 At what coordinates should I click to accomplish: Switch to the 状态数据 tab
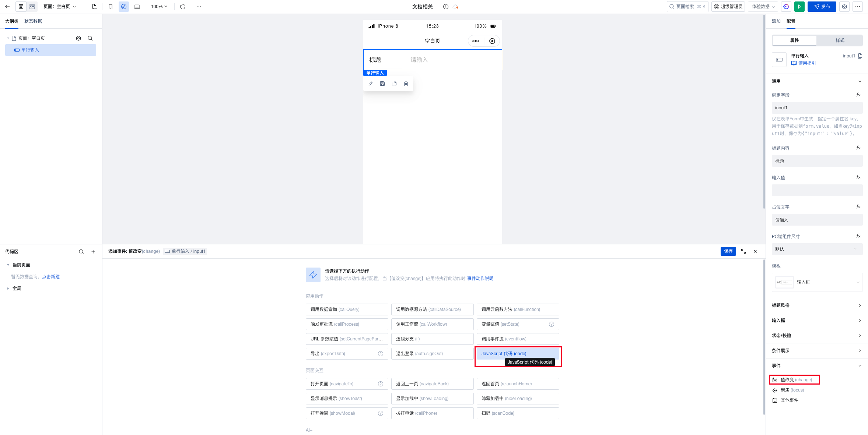33,21
